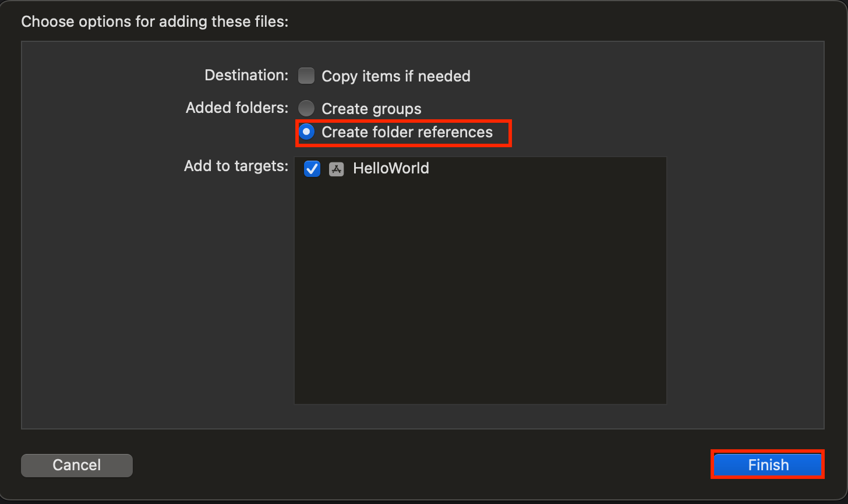Image resolution: width=848 pixels, height=504 pixels.
Task: Click the 'Destination:' label
Action: [x=246, y=75]
